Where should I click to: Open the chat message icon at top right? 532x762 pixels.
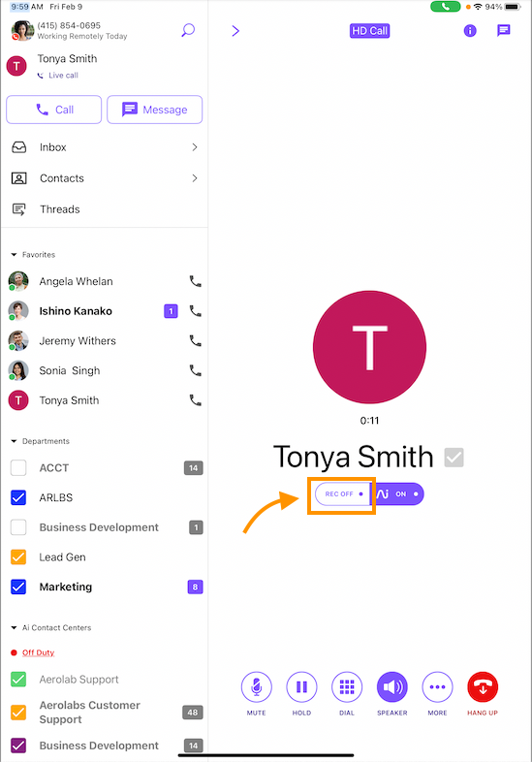tap(503, 31)
